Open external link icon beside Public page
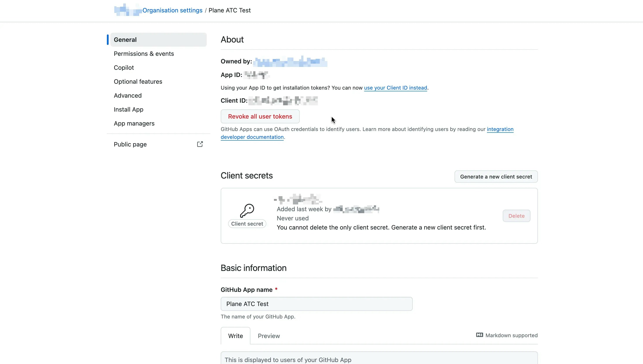The height and width of the screenshot is (364, 643). (x=200, y=144)
